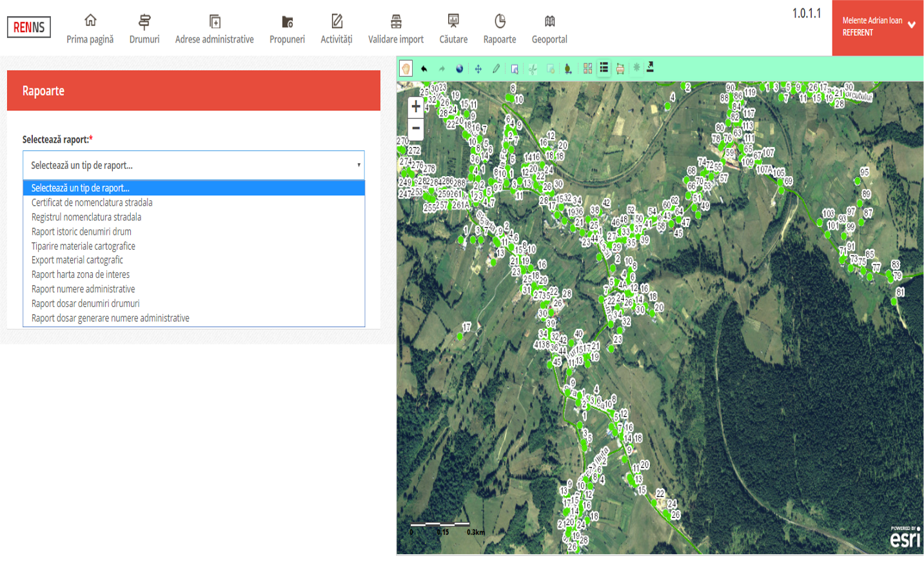
Task: Select the pan hand tool
Action: pos(406,68)
